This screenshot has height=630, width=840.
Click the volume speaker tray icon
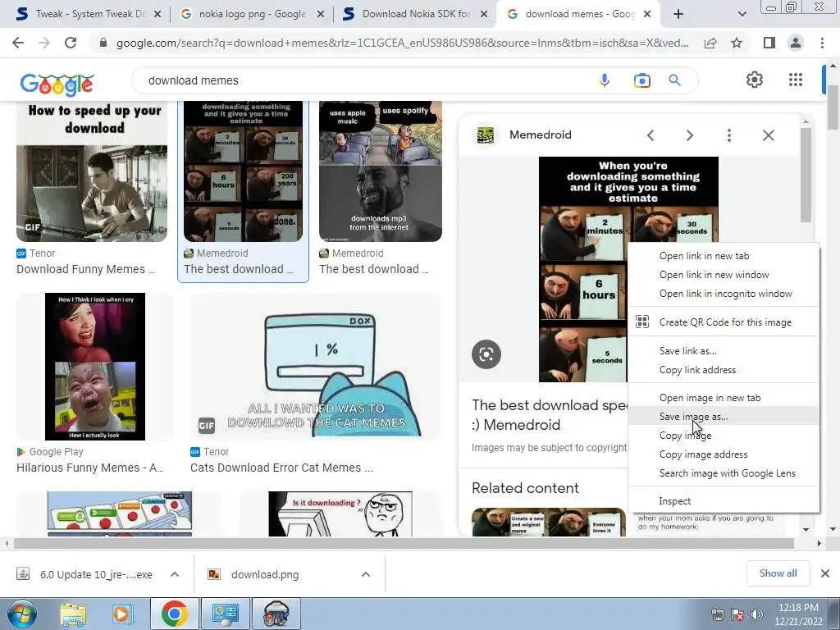(757, 614)
